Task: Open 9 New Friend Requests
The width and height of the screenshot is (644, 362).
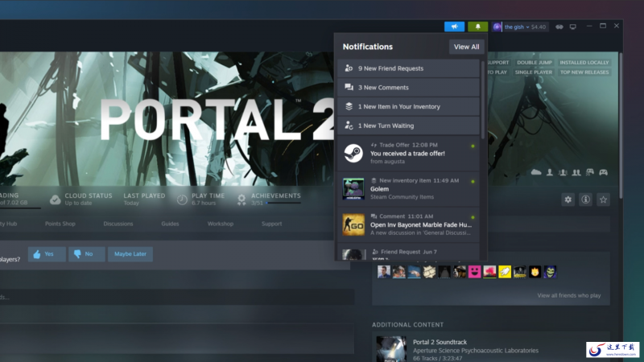Action: [408, 68]
